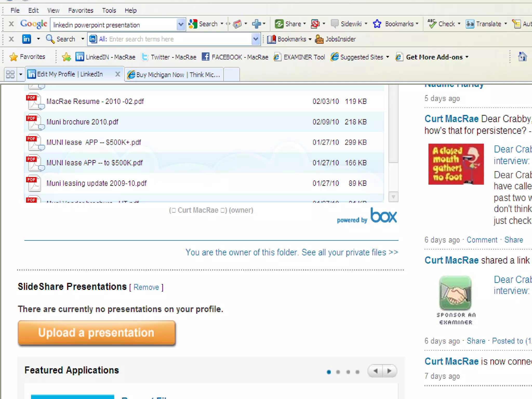Select third Featured Applications page dot
Screen dimensions: 532x399
coord(348,372)
